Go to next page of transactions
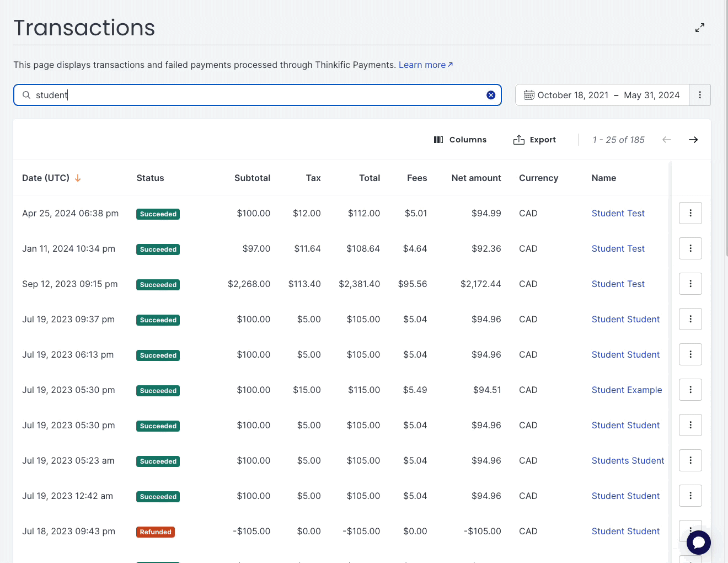 pyautogui.click(x=693, y=140)
